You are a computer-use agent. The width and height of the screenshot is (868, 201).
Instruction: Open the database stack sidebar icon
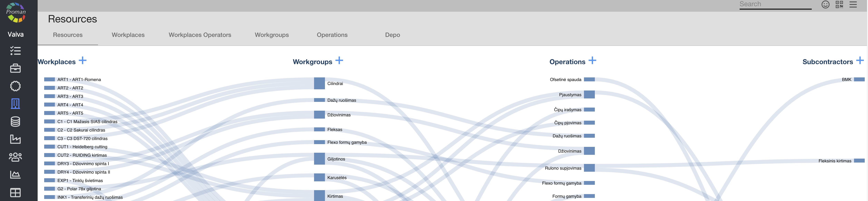[15, 122]
